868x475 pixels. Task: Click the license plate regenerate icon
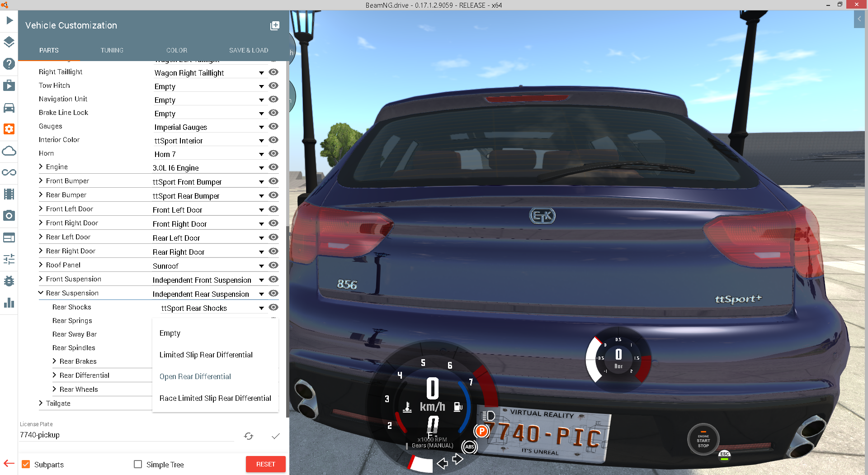[x=249, y=436]
